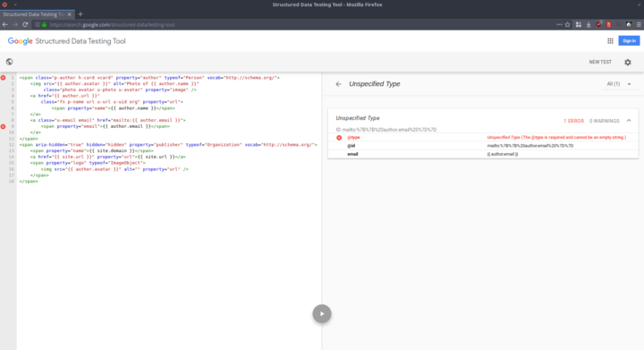Open the settings gear icon
Screen dimensions: 644x350
point(628,63)
